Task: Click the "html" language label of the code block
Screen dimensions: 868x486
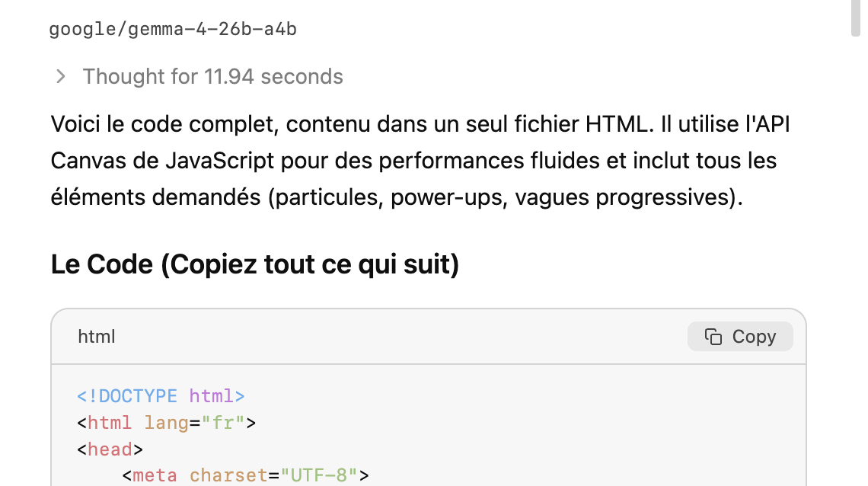Action: click(97, 337)
